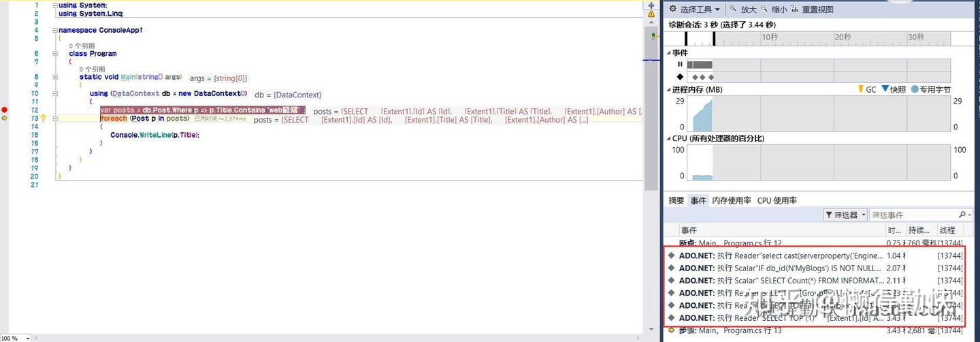Collapse the using directives block at line 1
The height and width of the screenshot is (342, 980).
coord(54,5)
